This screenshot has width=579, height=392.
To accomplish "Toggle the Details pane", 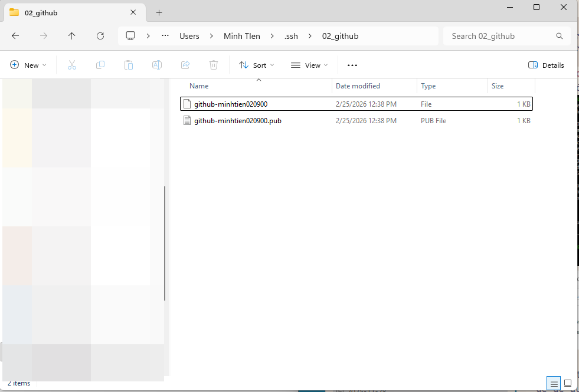I will point(546,65).
